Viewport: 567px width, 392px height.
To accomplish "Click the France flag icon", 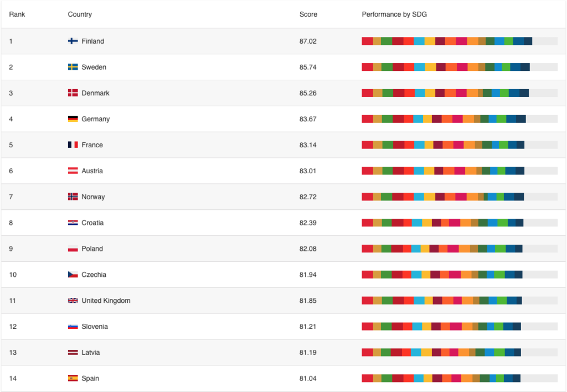I will click(72, 145).
